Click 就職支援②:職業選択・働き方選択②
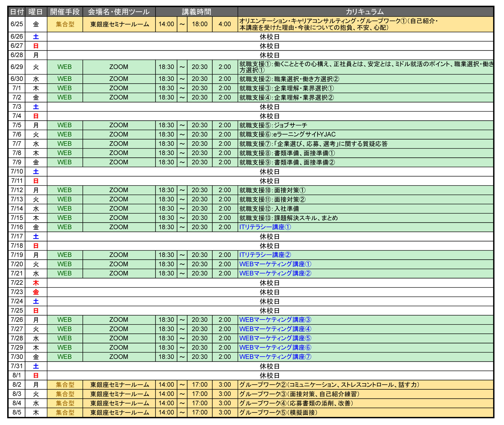The image size is (504, 425). (x=289, y=79)
